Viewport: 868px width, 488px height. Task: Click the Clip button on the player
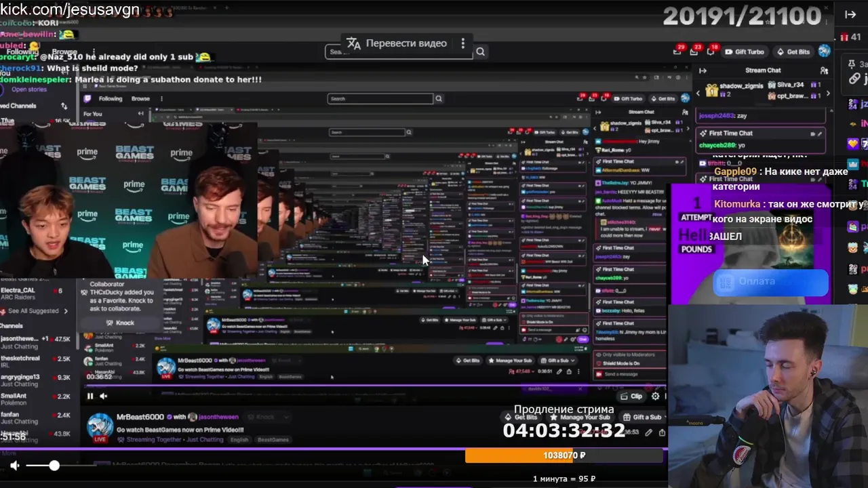click(x=631, y=396)
